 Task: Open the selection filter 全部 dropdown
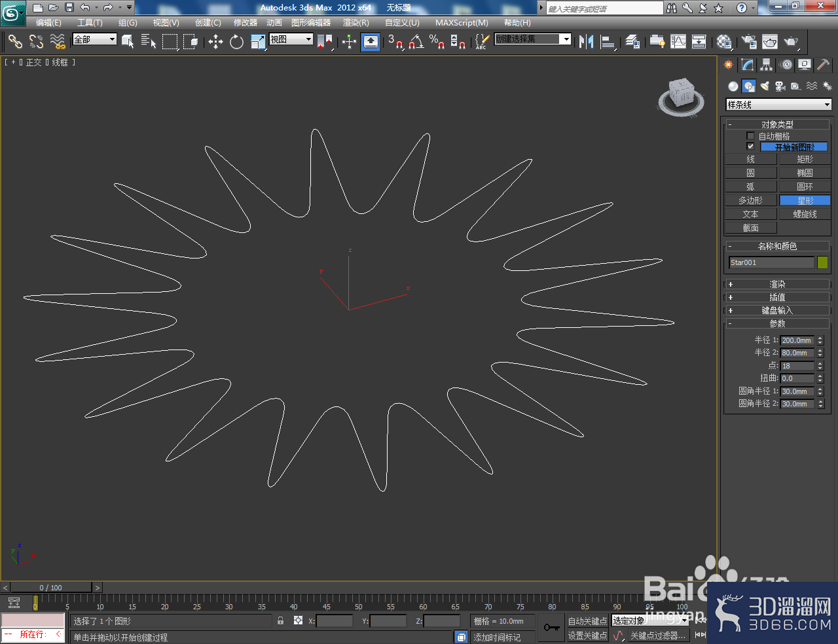[94, 39]
